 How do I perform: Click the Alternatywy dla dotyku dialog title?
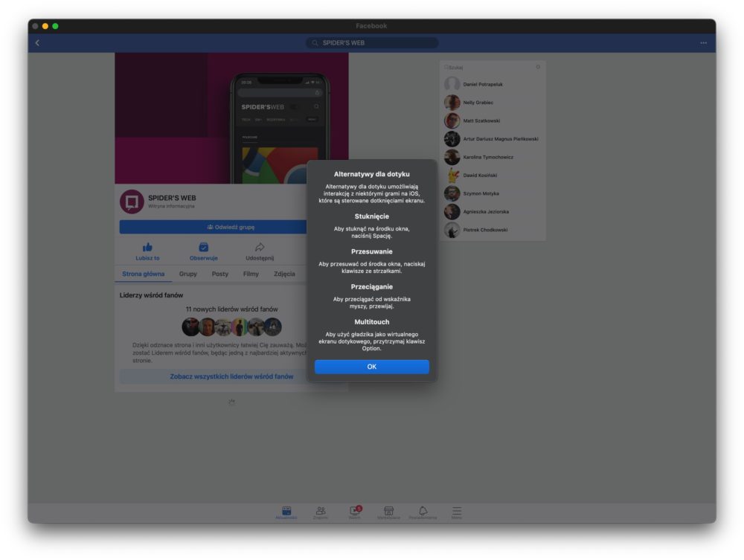coord(371,174)
